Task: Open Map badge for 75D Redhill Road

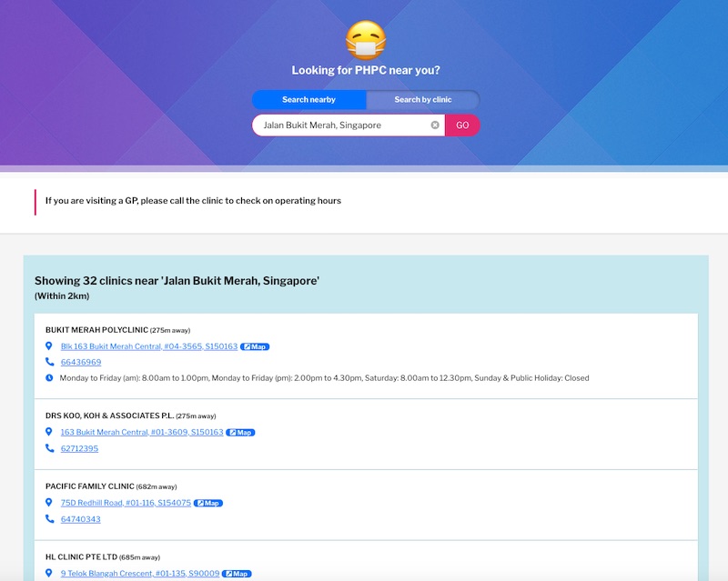Action: [208, 503]
